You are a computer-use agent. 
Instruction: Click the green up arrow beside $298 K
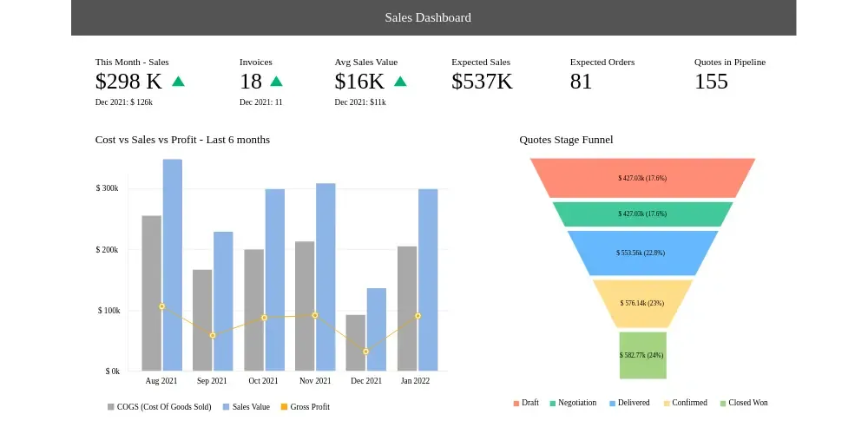178,82
